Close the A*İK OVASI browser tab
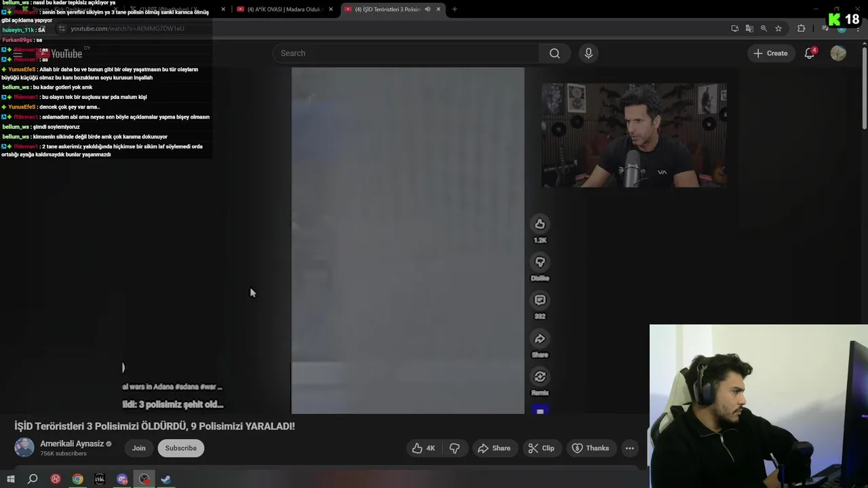 [x=330, y=9]
